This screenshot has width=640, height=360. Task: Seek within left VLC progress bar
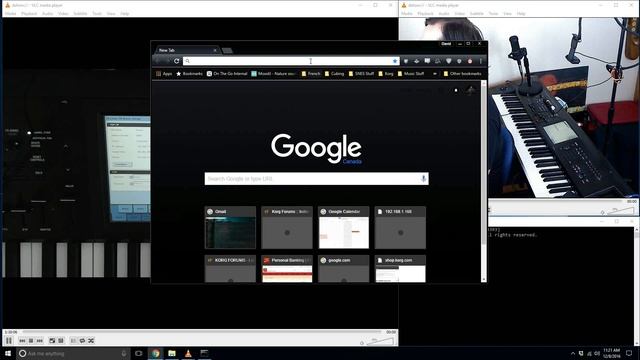pos(202,332)
